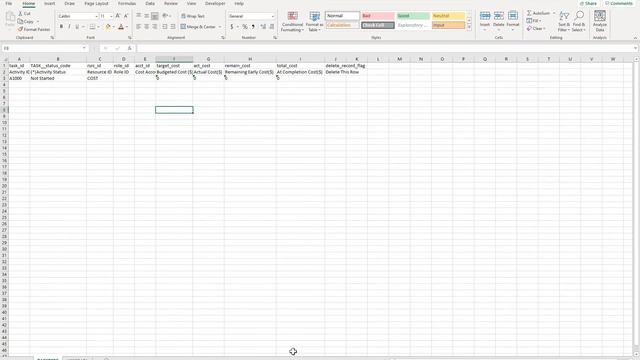Apply cell borders icon
Screen dimensions: 640x360
[92, 27]
